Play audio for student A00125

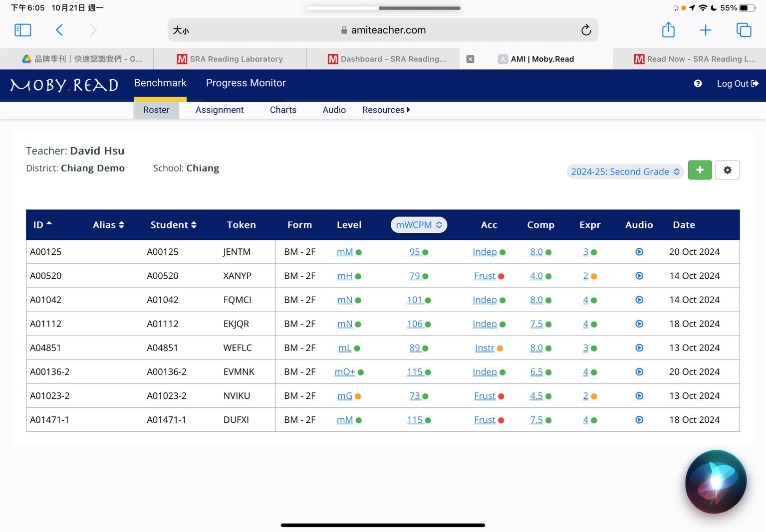click(639, 252)
